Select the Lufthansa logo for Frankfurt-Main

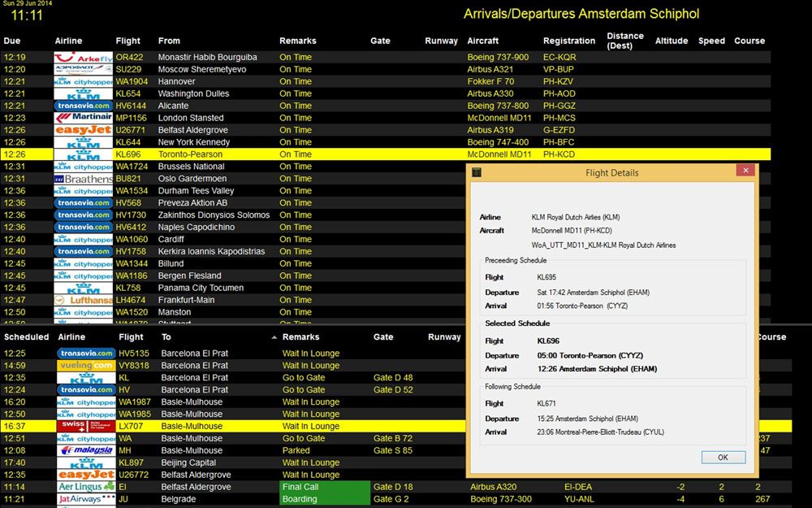click(x=83, y=300)
